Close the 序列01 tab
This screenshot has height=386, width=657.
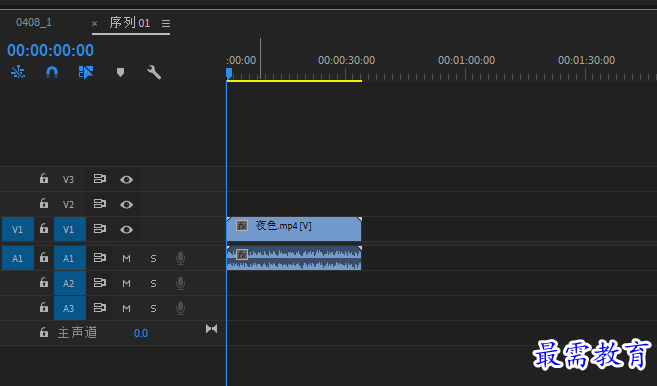coord(94,23)
